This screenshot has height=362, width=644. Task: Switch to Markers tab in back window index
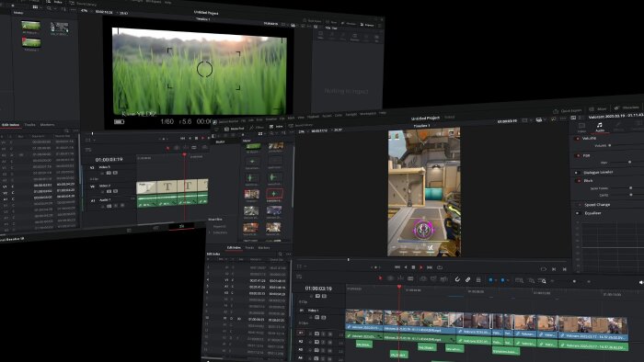point(47,125)
